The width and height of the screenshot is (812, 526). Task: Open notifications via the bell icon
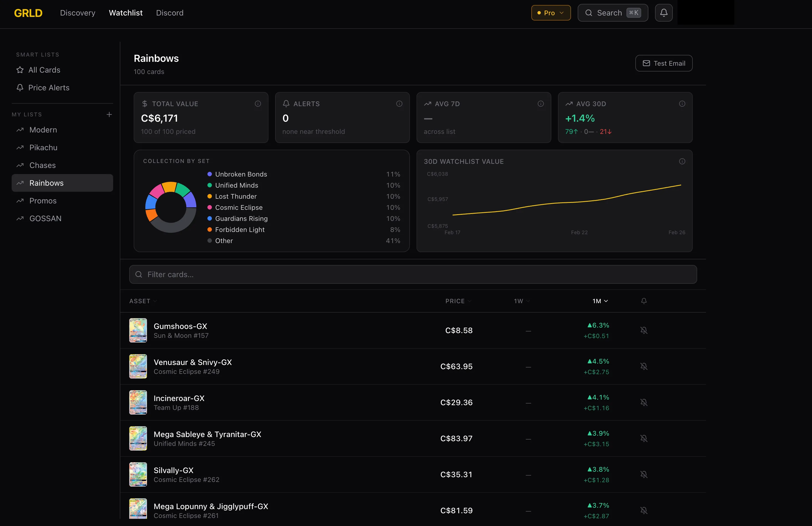[664, 13]
